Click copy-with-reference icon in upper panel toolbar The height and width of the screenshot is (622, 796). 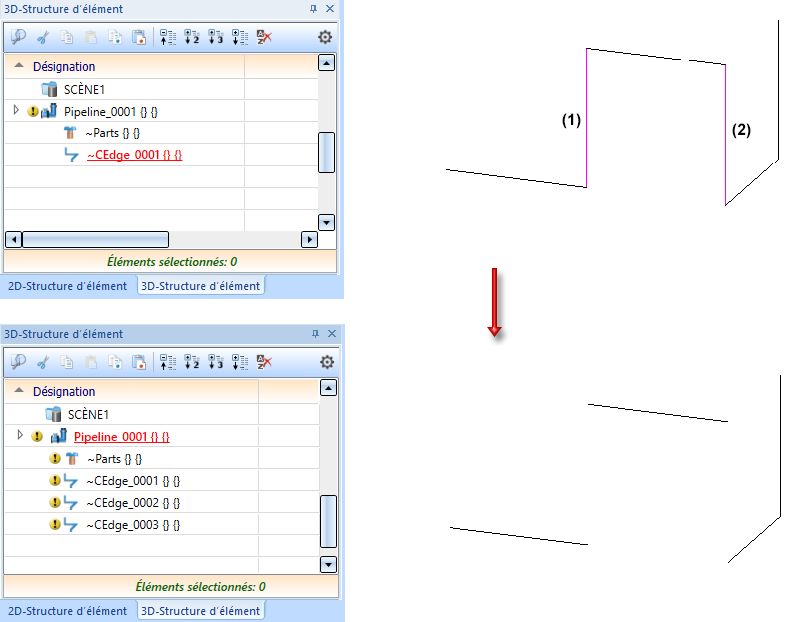coord(115,37)
